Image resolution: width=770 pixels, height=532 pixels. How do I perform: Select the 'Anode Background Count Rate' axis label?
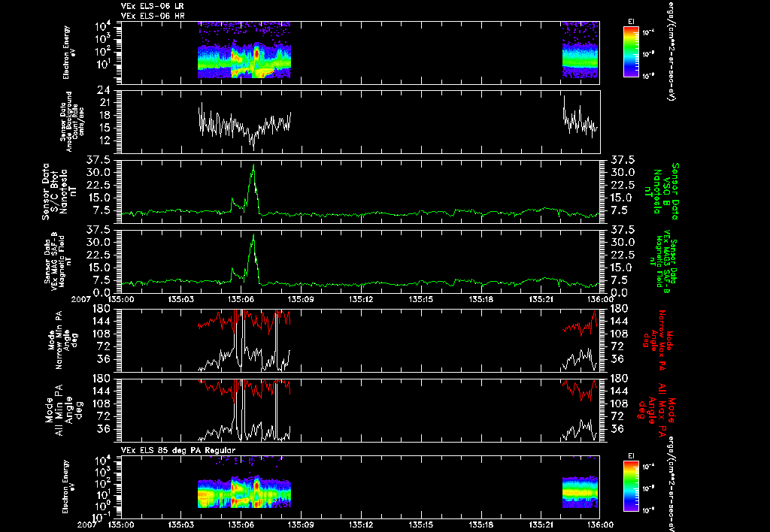tap(73, 121)
